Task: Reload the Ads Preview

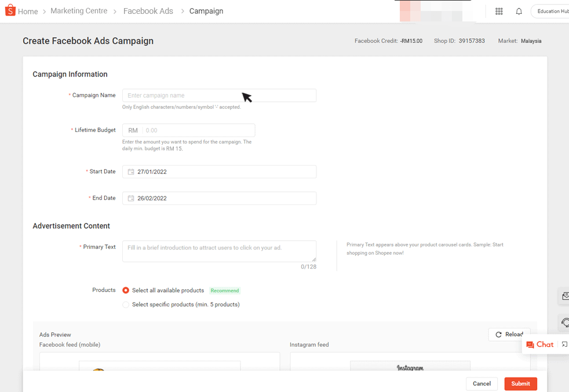Action: click(509, 335)
